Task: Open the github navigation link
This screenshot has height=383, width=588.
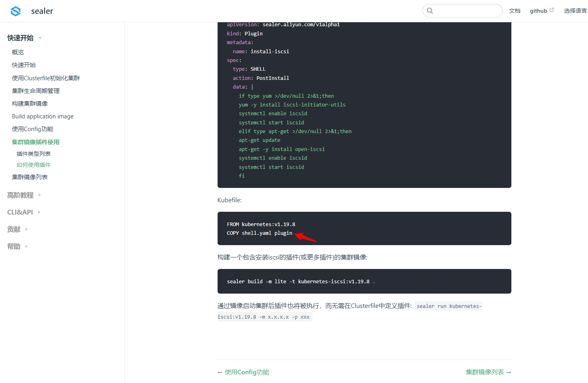Action: [x=538, y=11]
